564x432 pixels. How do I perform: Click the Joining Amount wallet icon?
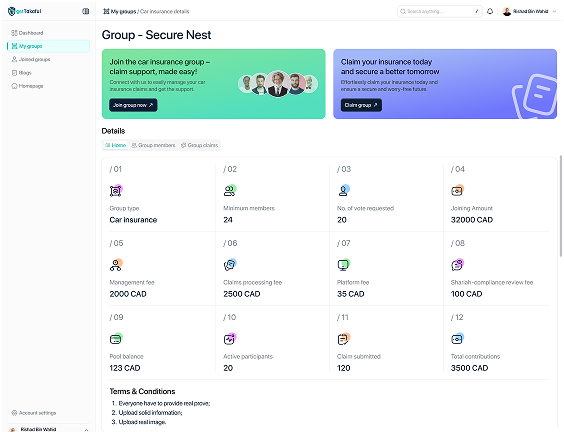click(x=457, y=190)
